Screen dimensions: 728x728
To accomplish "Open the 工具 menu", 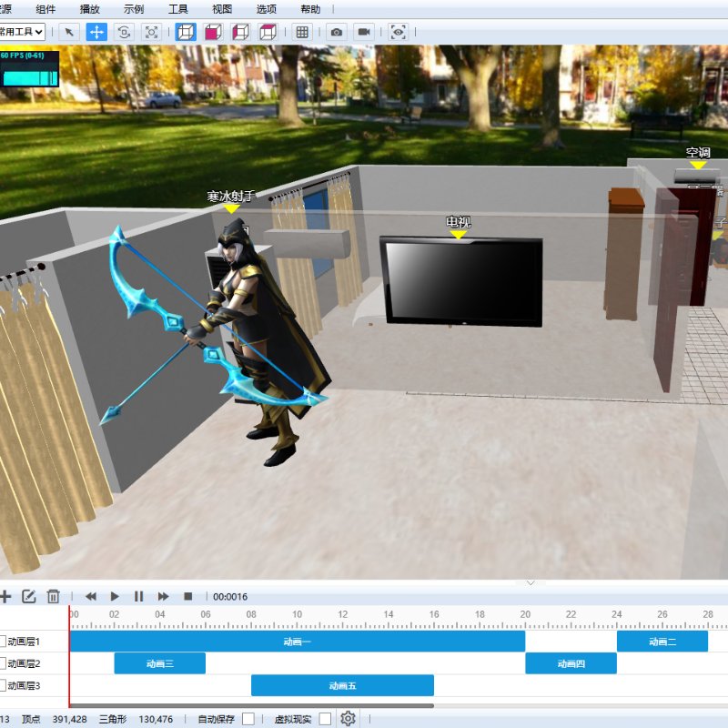I will pyautogui.click(x=177, y=9).
